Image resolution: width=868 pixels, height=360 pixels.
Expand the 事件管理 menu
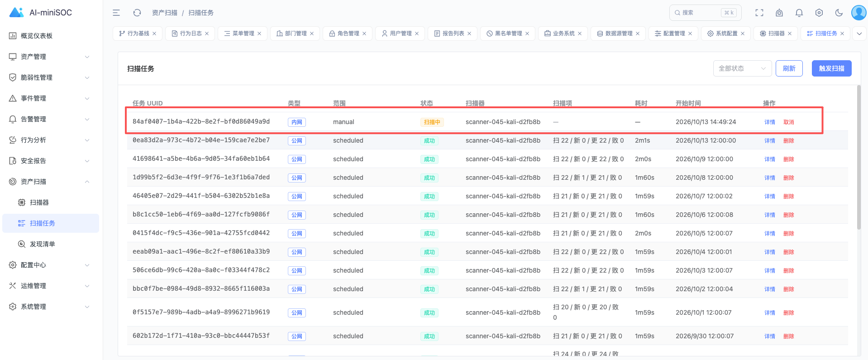tap(51, 98)
